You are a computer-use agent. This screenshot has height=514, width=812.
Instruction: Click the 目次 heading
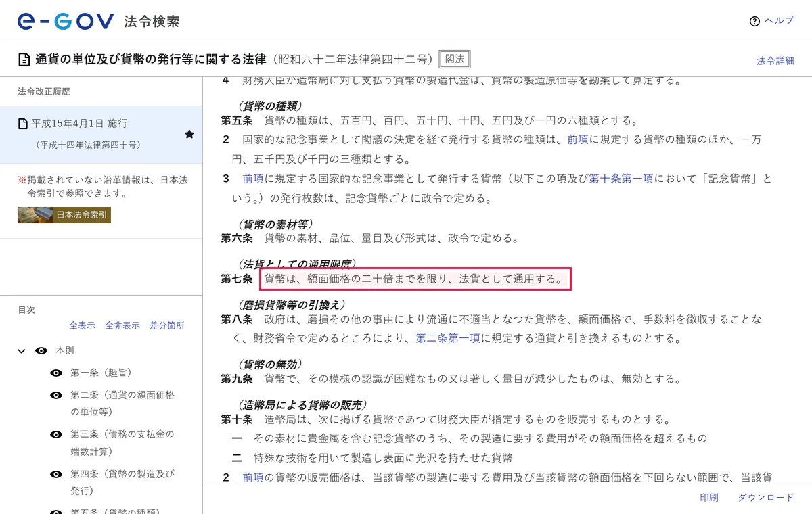[x=26, y=310]
